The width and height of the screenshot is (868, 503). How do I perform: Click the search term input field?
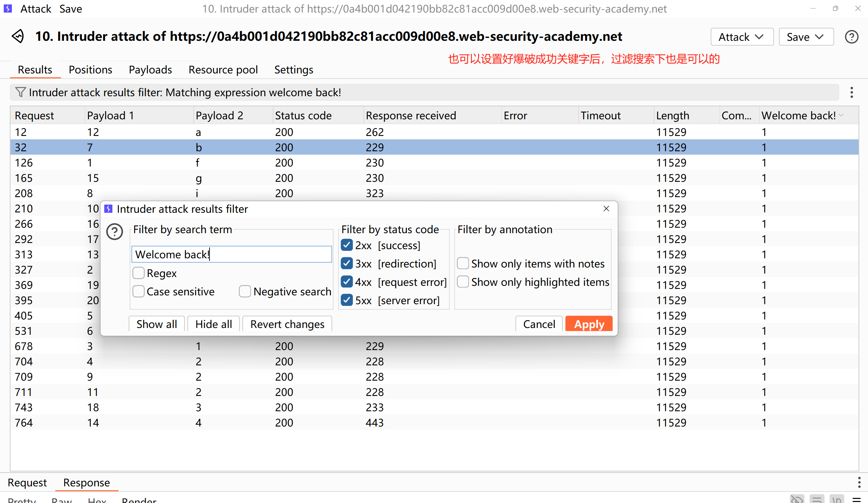[x=232, y=255]
